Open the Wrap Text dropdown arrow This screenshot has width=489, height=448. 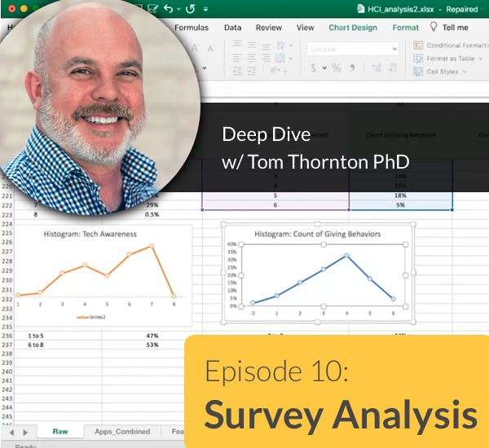[x=291, y=46]
